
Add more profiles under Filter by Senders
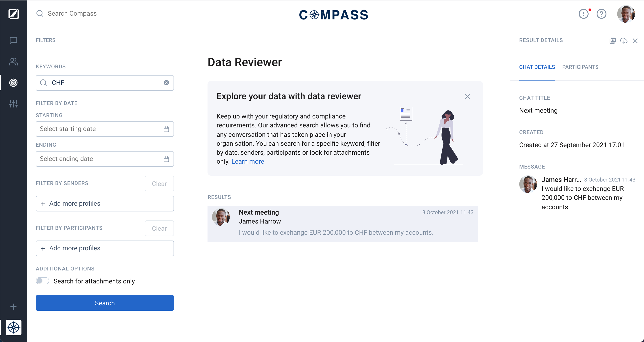click(105, 203)
